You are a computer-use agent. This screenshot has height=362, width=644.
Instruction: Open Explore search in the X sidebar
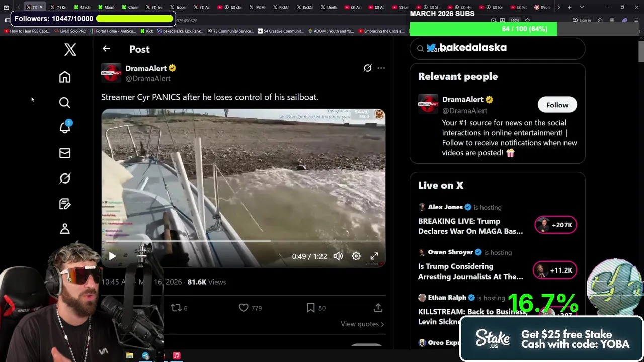pos(65,103)
